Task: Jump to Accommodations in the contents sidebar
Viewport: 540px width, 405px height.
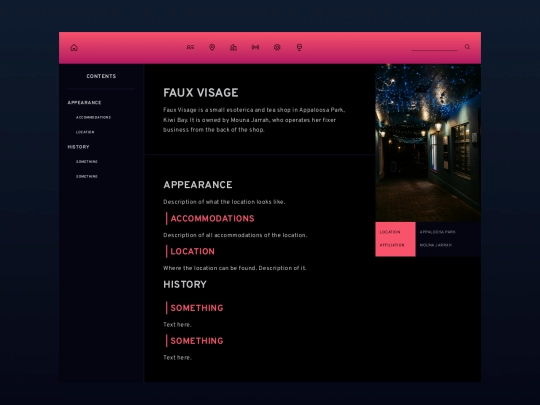Action: tap(93, 117)
